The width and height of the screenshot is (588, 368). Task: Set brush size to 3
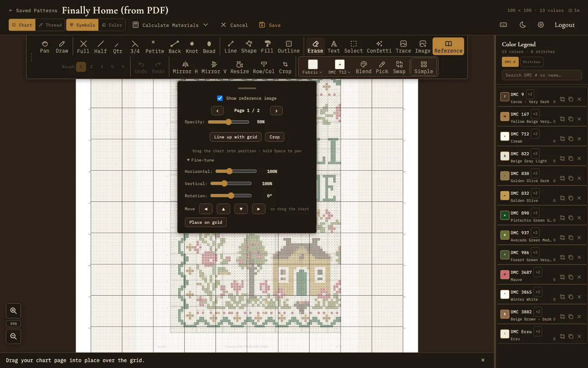[x=102, y=66]
